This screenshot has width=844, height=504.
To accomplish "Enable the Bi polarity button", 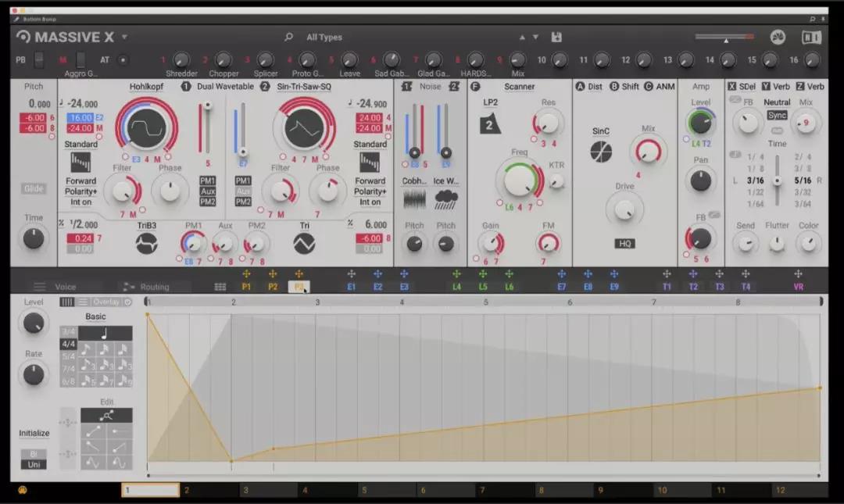I will point(34,454).
